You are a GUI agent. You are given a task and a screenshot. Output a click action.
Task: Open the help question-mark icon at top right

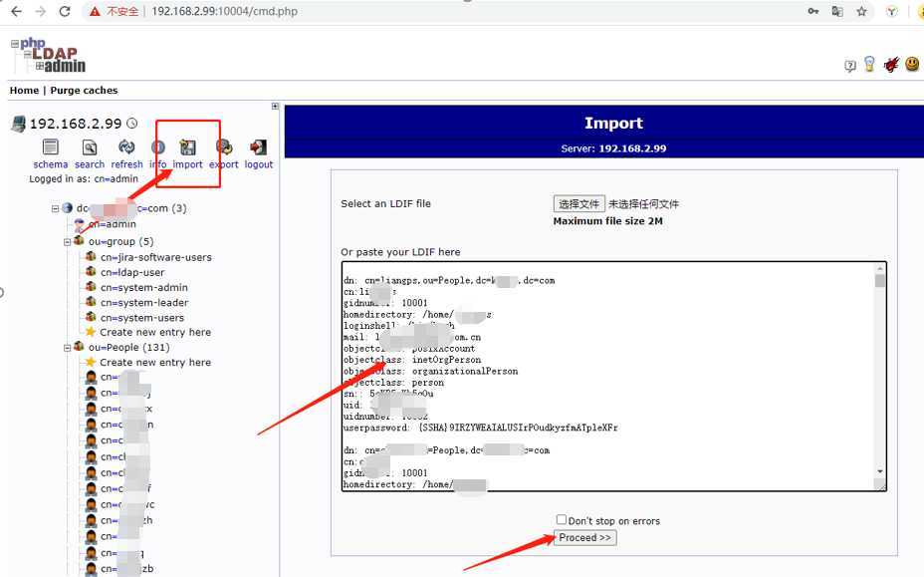click(849, 66)
